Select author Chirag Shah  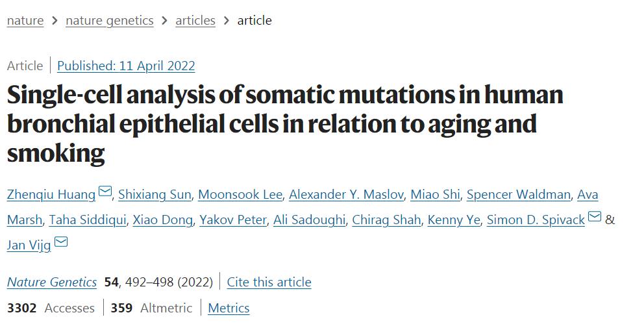386,220
